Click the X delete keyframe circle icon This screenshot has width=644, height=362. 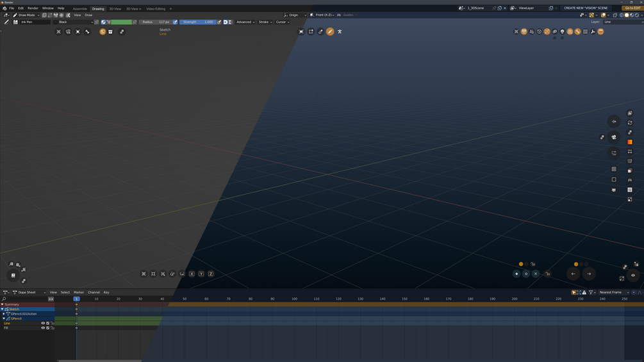[x=536, y=274]
